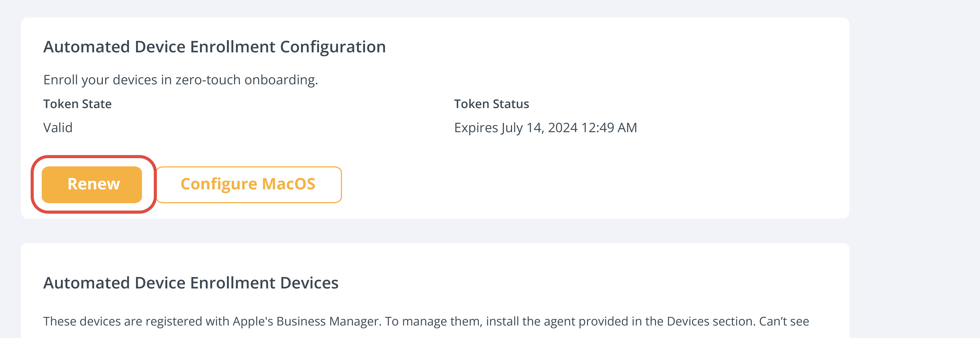980x338 pixels.
Task: Click the Valid token state value
Action: [58, 128]
